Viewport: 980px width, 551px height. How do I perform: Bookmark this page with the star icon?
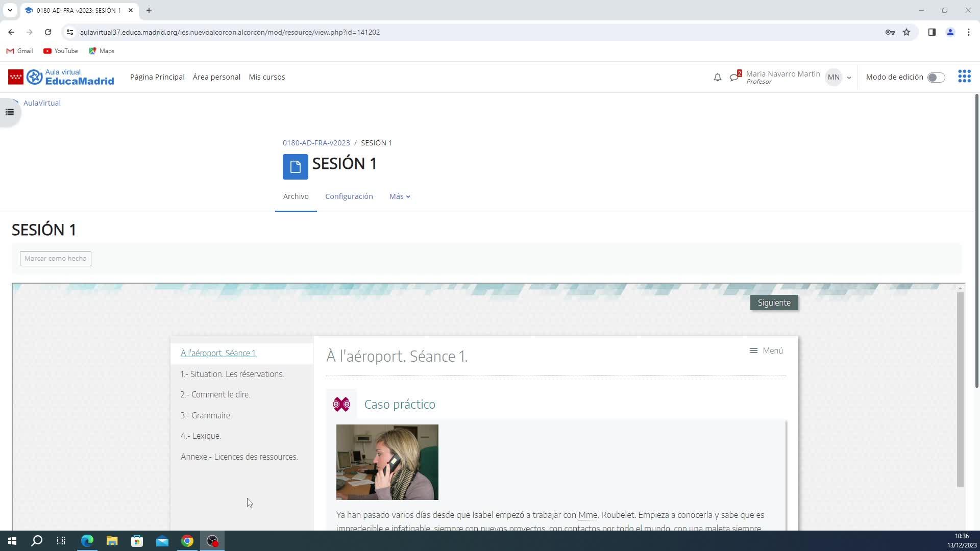(x=906, y=32)
